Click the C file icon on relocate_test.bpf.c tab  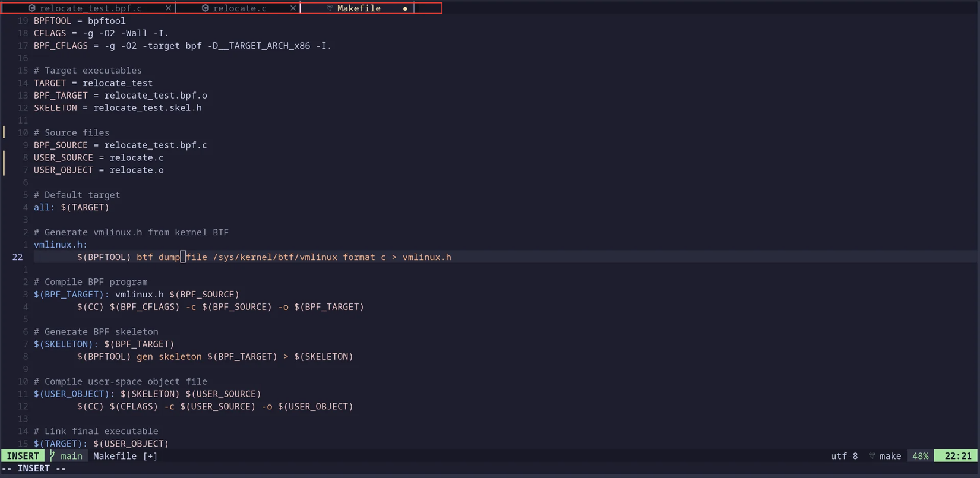tap(32, 8)
